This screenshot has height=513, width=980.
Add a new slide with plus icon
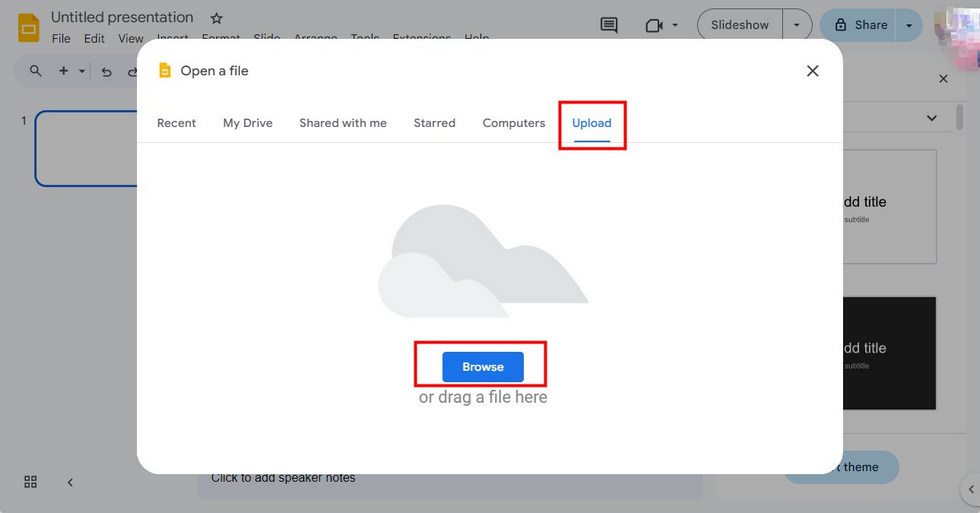click(63, 71)
